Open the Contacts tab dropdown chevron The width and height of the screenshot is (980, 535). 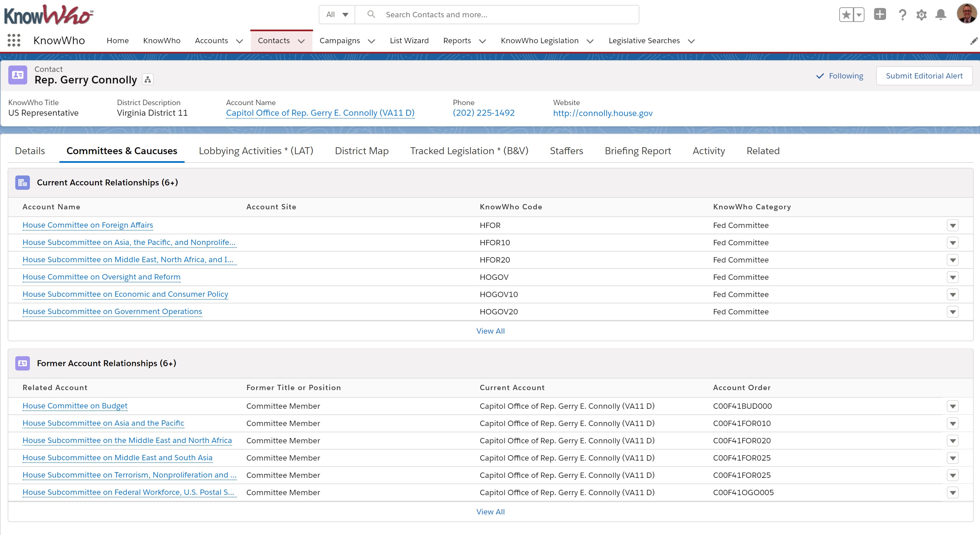301,41
